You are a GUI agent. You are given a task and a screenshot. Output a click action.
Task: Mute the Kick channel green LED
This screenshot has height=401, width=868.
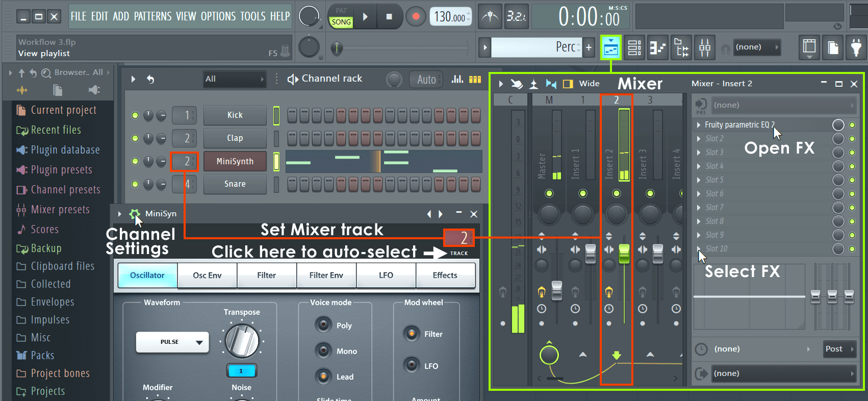coord(135,115)
